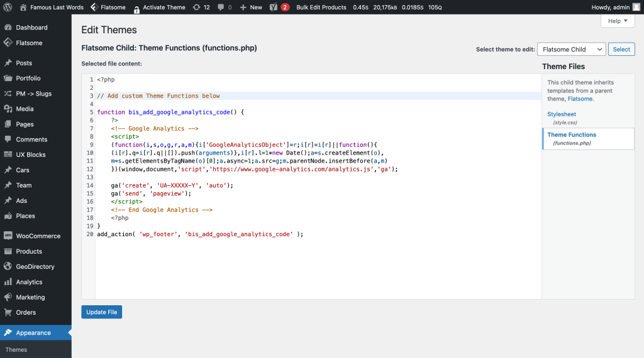Click the Select button next to theme dropdown
The image size is (644, 358).
[621, 49]
